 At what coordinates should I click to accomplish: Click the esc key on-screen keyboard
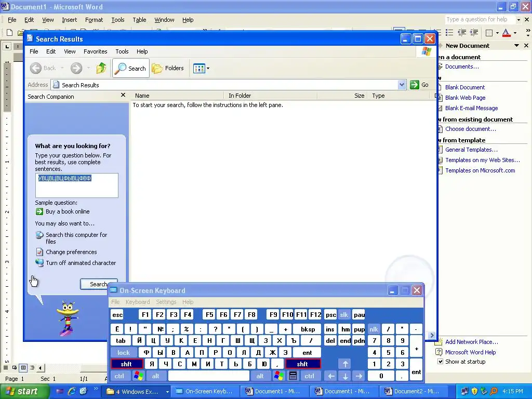tap(117, 315)
